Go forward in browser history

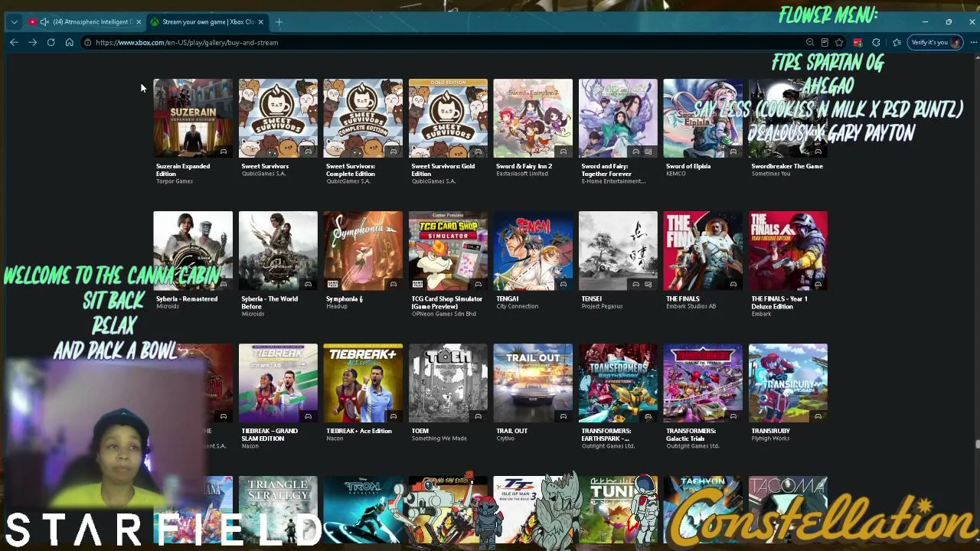pyautogui.click(x=32, y=43)
